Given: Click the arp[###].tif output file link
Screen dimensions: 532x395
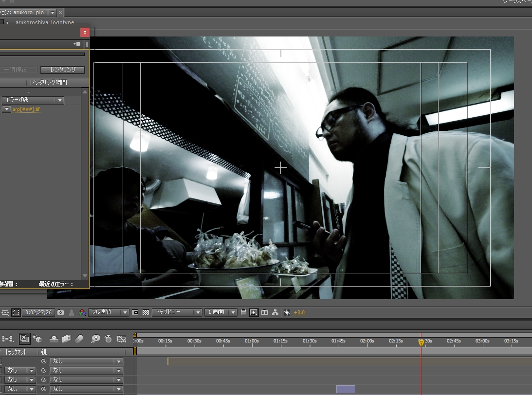Looking at the screenshot, I should [26, 109].
